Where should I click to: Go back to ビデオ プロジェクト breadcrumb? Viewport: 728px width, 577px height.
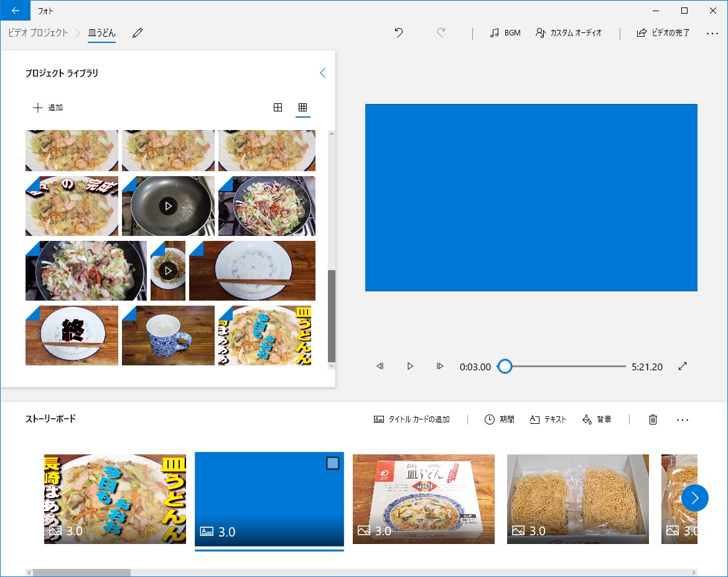pos(38,33)
